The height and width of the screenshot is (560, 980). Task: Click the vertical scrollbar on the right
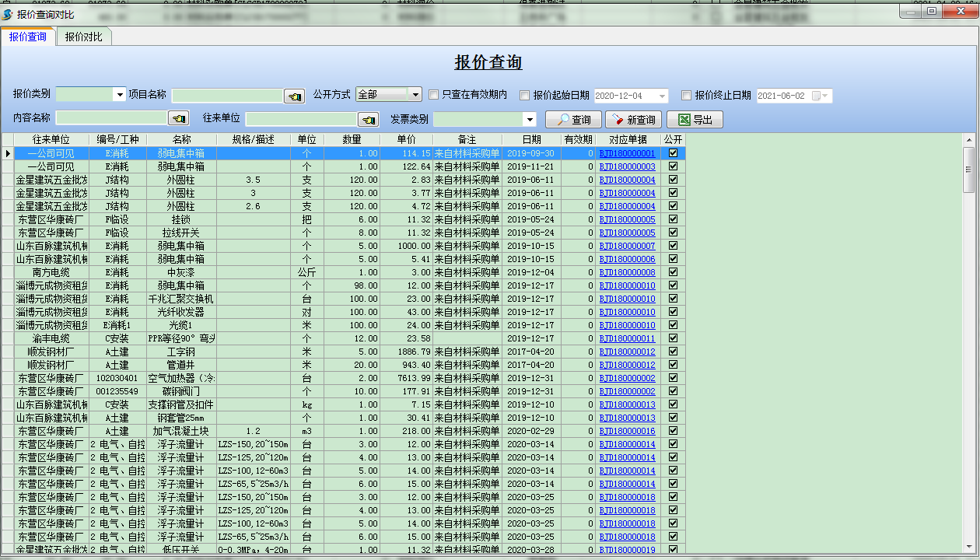click(969, 171)
